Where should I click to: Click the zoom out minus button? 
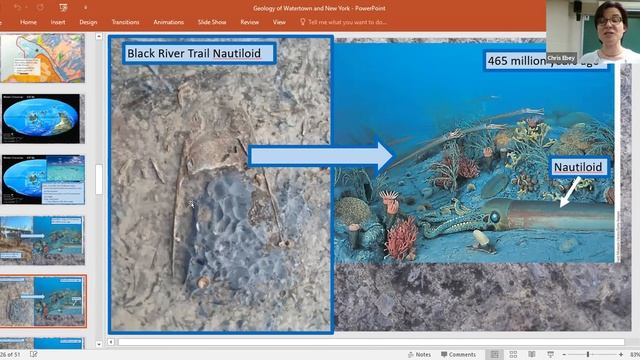click(x=564, y=354)
